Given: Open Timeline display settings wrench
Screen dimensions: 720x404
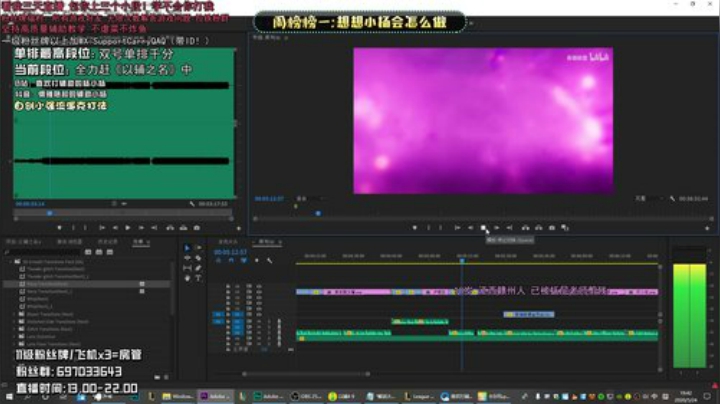Looking at the screenshot, I should tap(270, 260).
